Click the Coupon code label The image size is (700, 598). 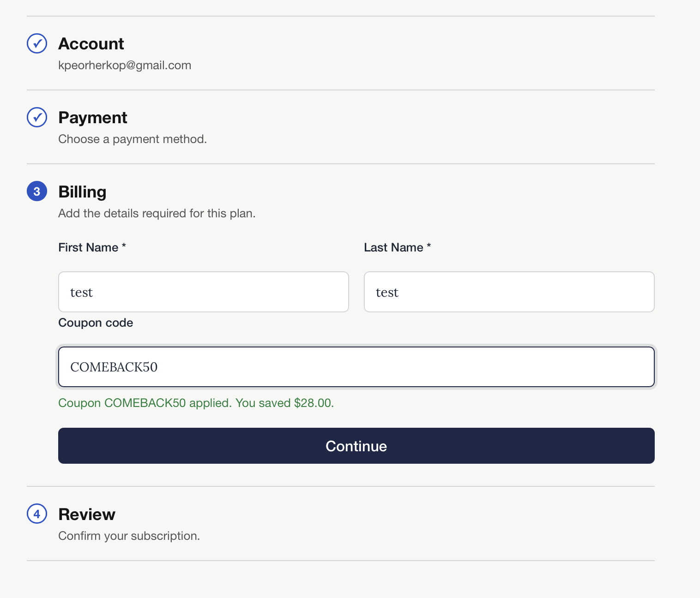96,323
